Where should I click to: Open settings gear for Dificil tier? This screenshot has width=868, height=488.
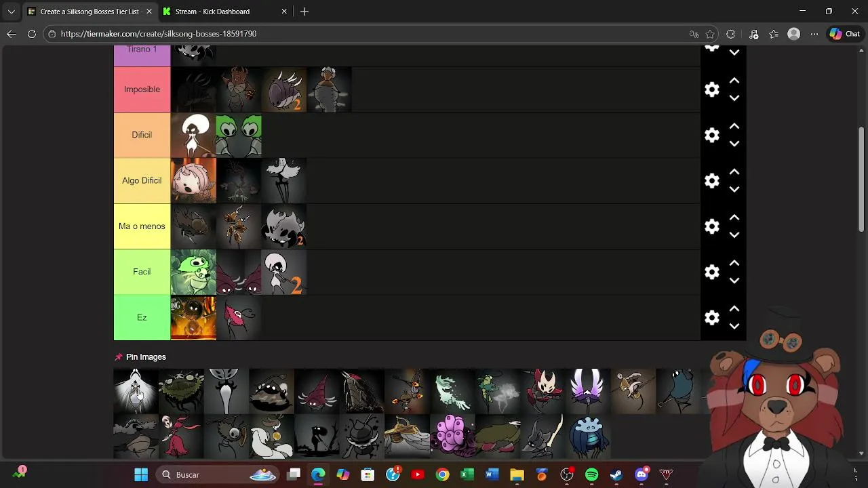[x=711, y=135]
